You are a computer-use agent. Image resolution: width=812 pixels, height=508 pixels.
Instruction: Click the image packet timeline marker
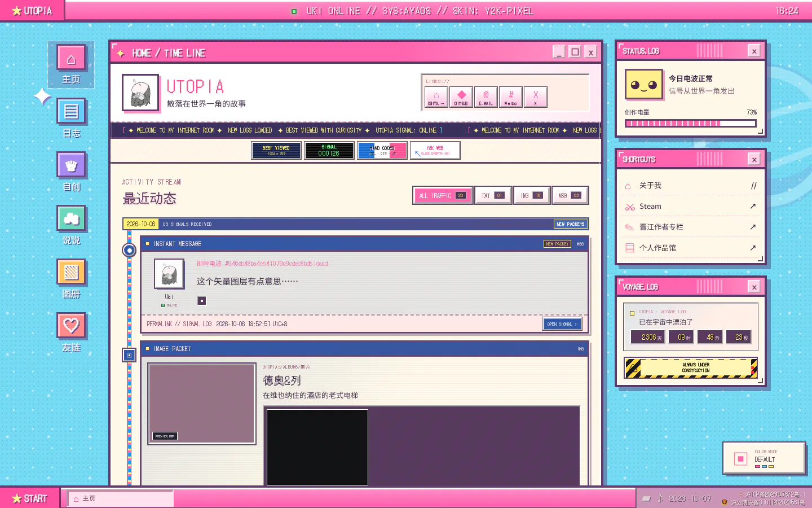(x=129, y=355)
